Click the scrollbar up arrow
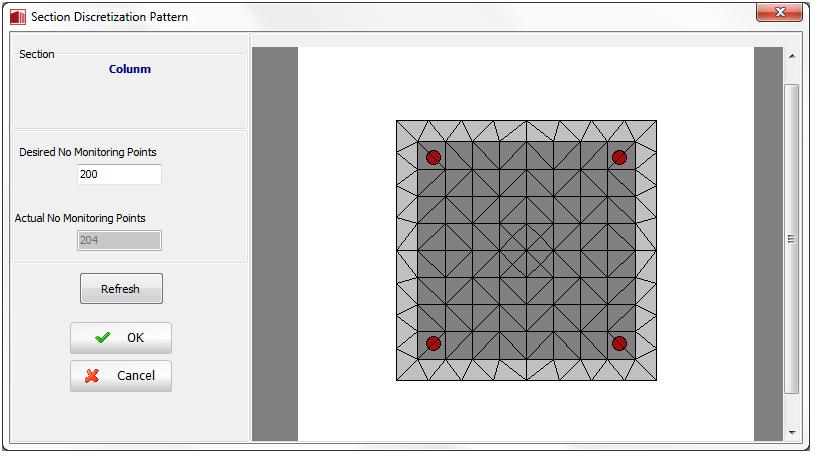Image resolution: width=814 pixels, height=454 pixels. point(791,56)
